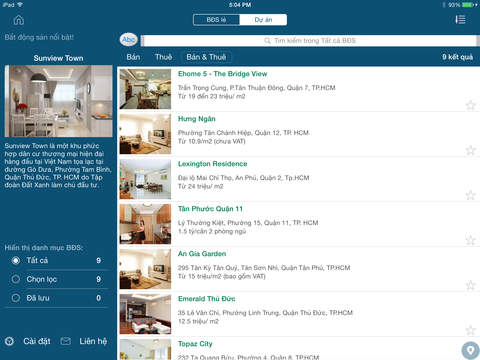Select the Đã lưu radio option

(x=16, y=298)
